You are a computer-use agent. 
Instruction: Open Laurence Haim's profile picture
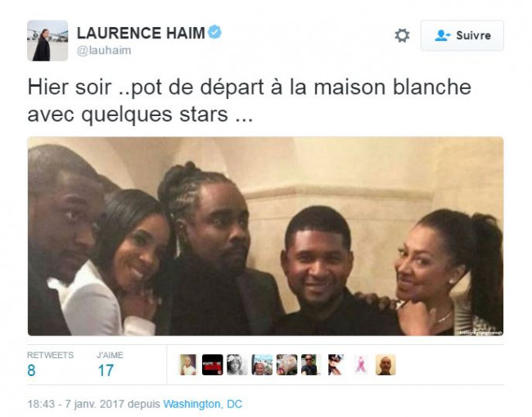click(x=47, y=41)
